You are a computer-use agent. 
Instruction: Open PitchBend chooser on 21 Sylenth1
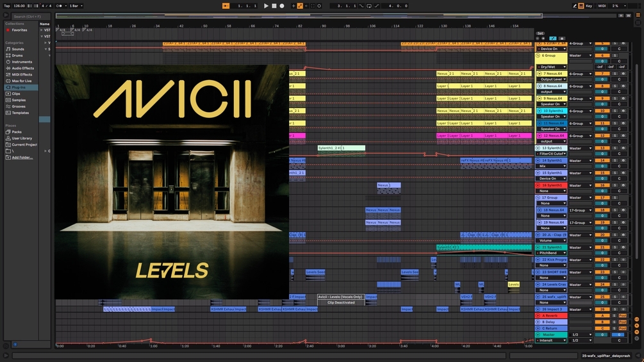point(552,253)
